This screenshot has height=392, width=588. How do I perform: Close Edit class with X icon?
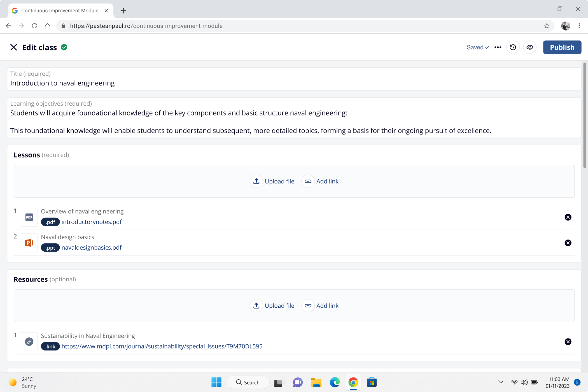coord(13,47)
